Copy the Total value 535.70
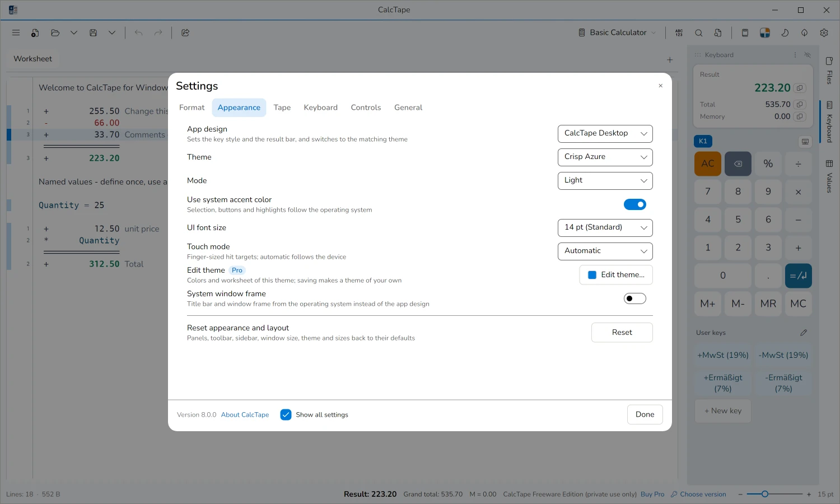This screenshot has height=504, width=840. coord(800,104)
